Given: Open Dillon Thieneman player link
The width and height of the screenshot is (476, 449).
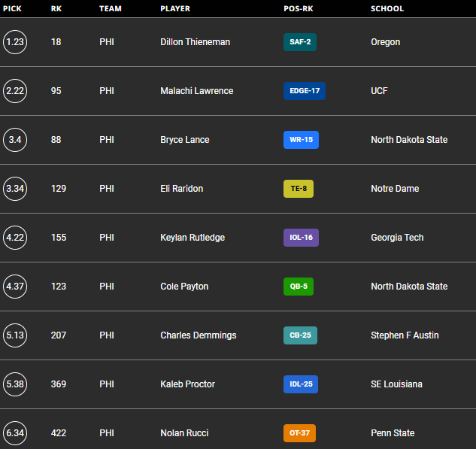Looking at the screenshot, I should coord(194,42).
